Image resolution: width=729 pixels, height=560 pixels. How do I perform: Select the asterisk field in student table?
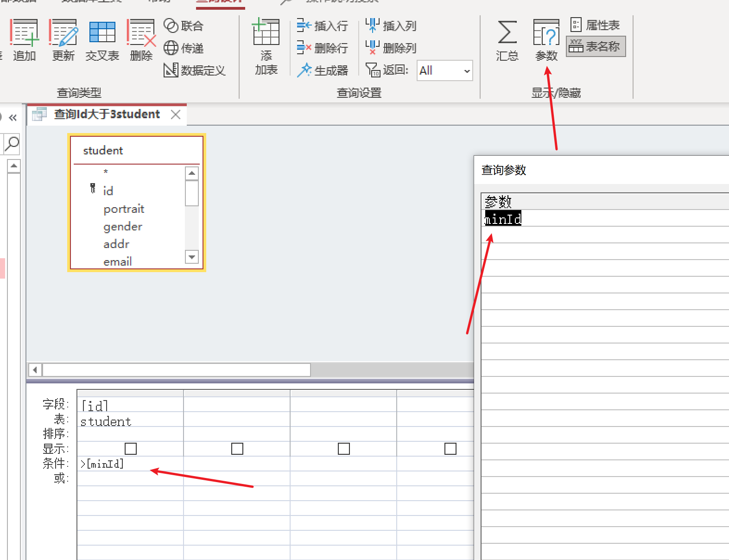tap(106, 172)
